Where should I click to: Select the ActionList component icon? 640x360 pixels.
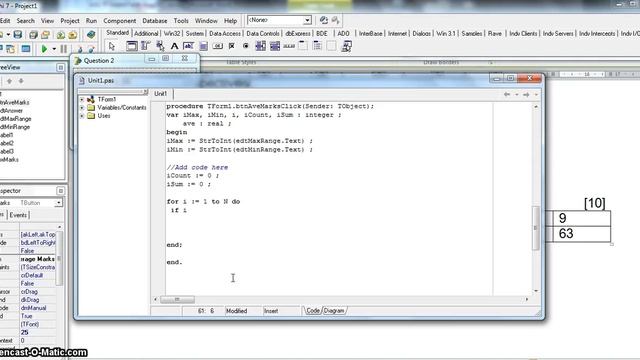pyautogui.click(x=346, y=46)
